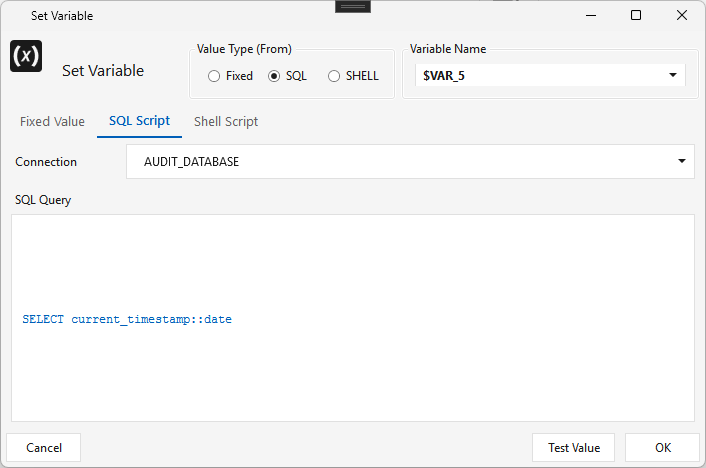Switch to the Fixed Value tab
The width and height of the screenshot is (706, 468).
point(52,122)
